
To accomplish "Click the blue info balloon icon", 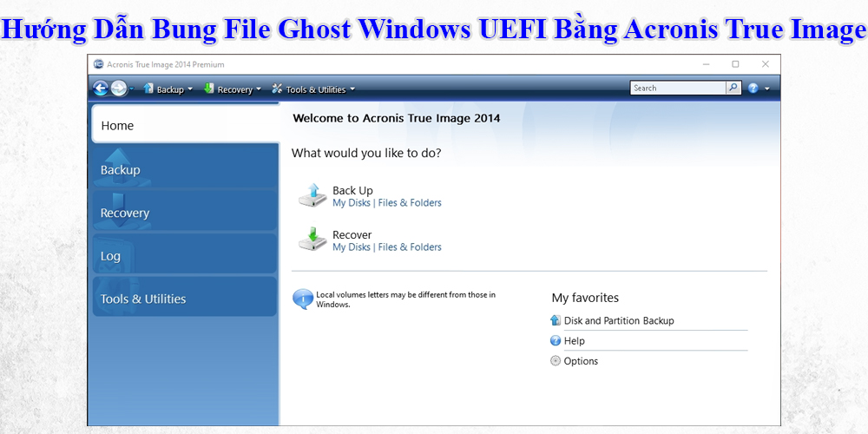I will 302,299.
